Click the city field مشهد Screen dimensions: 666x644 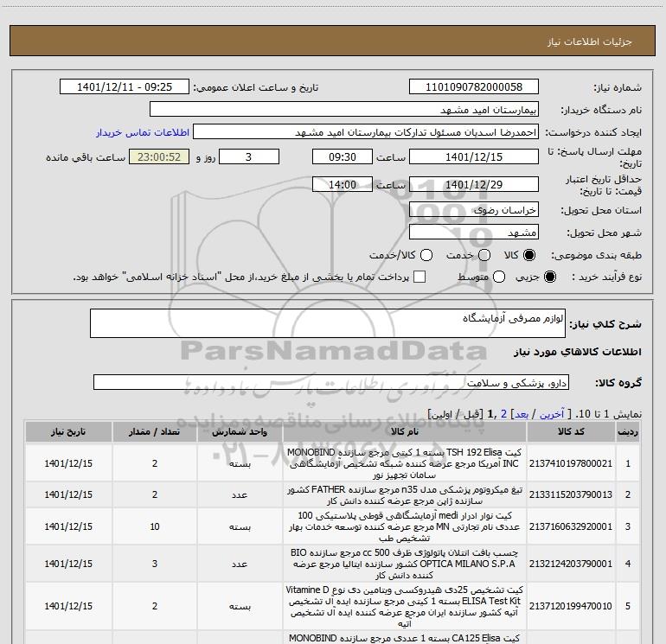(474, 232)
